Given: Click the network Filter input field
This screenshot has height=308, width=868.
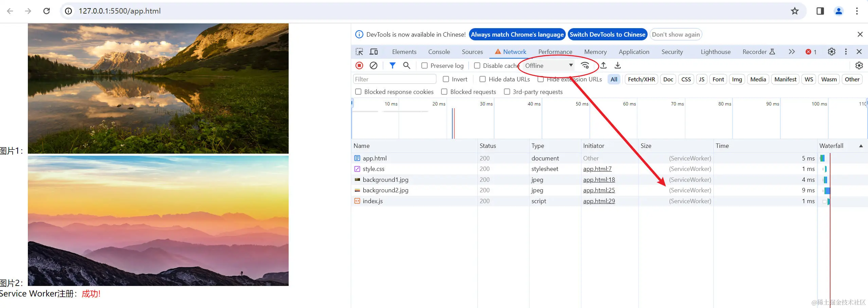Looking at the screenshot, I should tap(395, 79).
